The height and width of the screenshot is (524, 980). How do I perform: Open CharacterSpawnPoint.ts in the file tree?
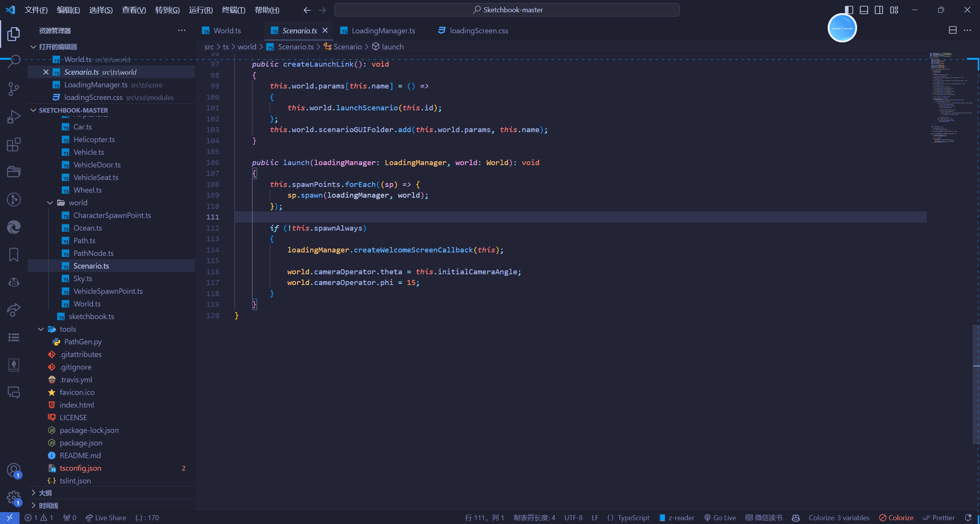coord(112,215)
